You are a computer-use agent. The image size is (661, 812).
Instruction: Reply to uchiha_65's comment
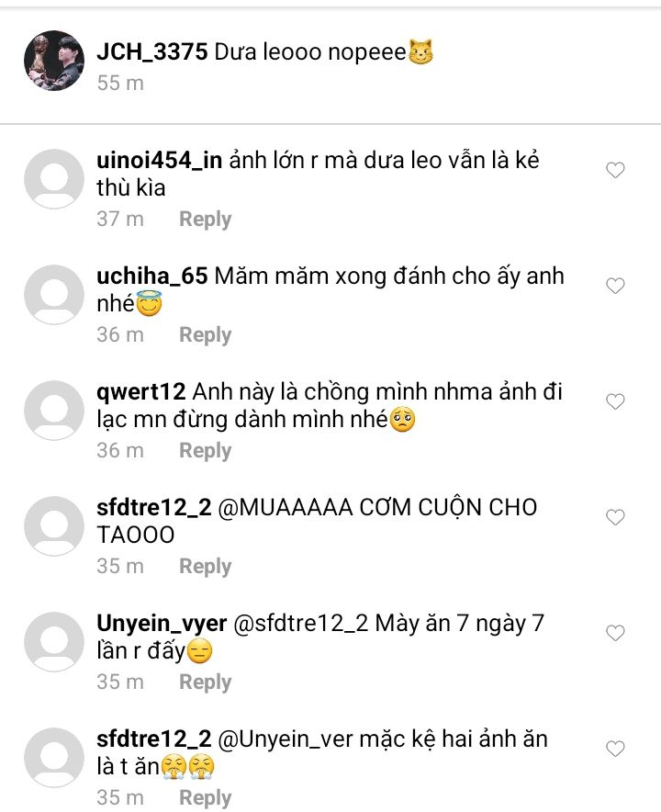pos(205,335)
